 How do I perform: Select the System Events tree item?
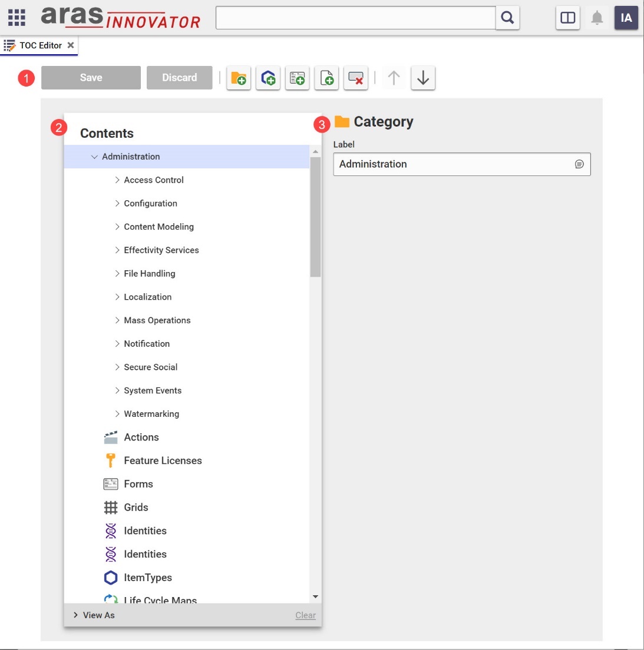pyautogui.click(x=152, y=390)
